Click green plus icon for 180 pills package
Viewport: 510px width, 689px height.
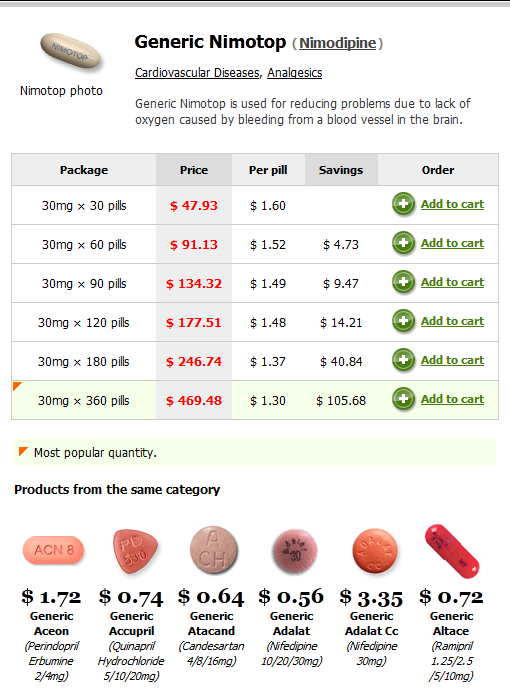click(x=403, y=360)
